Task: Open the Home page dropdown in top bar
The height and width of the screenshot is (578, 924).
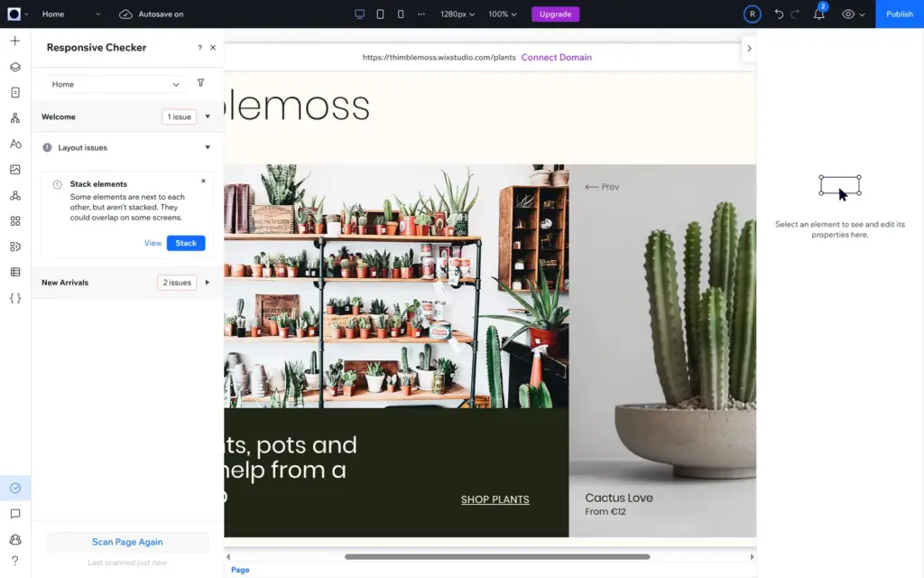Action: (x=70, y=14)
